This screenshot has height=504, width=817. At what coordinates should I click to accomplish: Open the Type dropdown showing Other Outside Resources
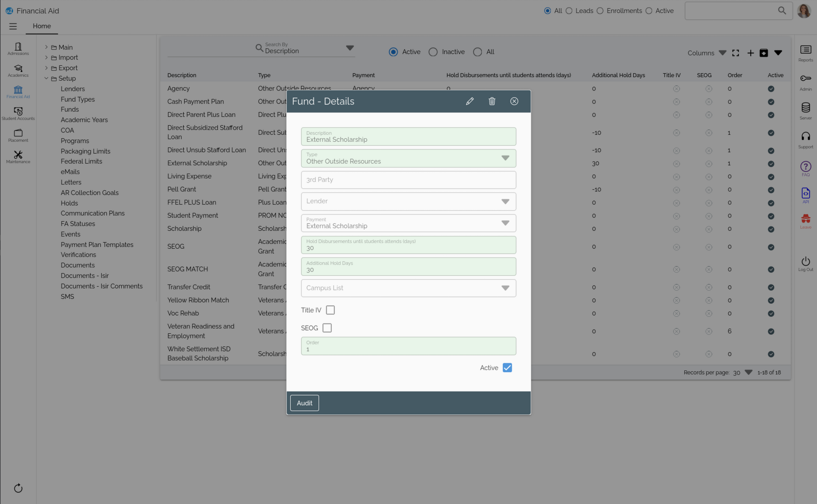coord(505,158)
